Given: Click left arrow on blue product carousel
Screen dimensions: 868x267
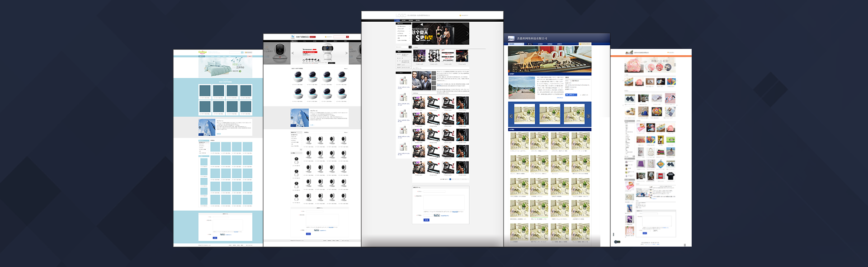Looking at the screenshot, I should 511,116.
